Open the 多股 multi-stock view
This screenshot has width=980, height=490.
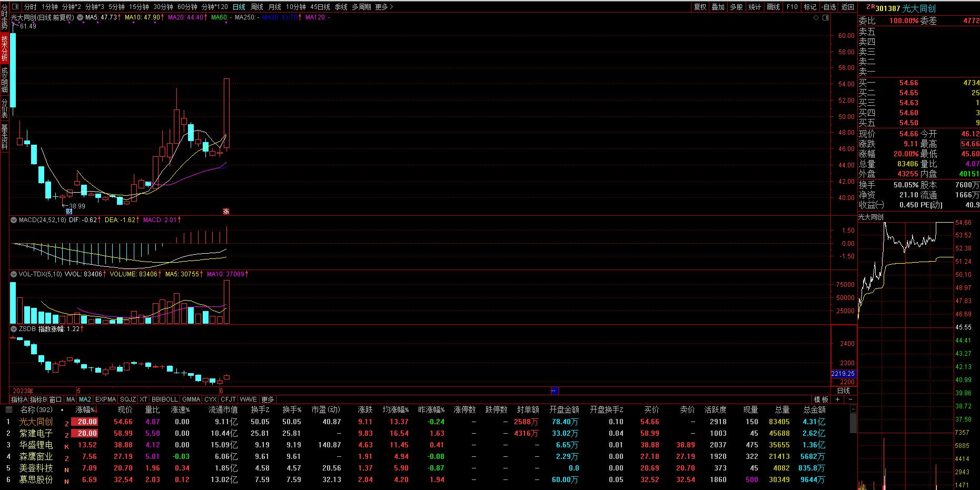coord(736,7)
